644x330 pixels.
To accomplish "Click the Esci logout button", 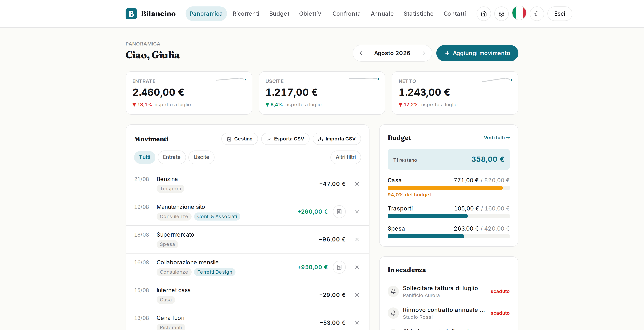I will (x=559, y=13).
